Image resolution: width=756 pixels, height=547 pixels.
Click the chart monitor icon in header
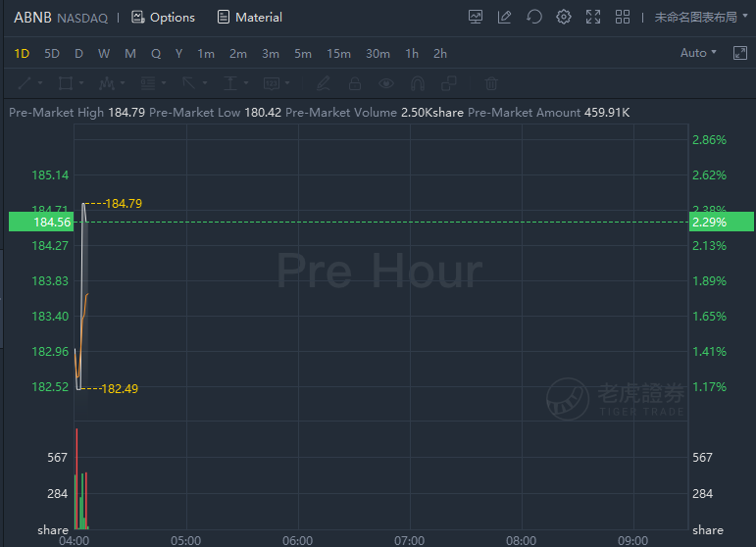[x=476, y=17]
